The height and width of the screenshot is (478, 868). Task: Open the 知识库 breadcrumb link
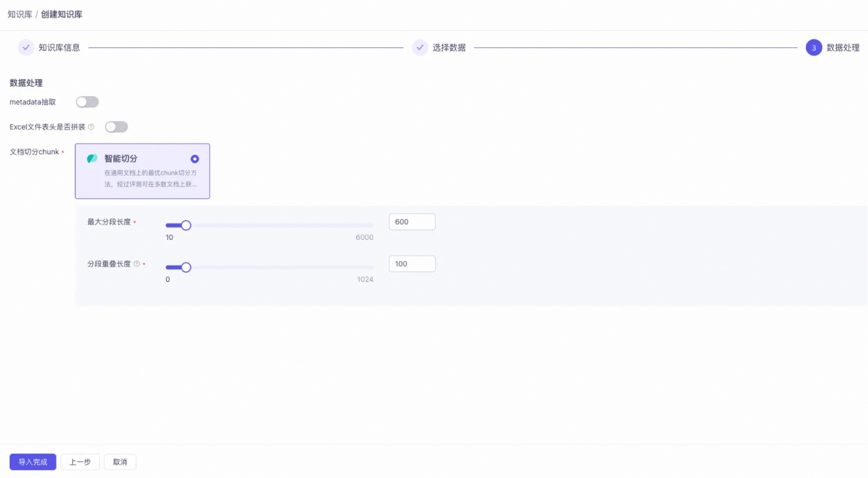(x=20, y=14)
